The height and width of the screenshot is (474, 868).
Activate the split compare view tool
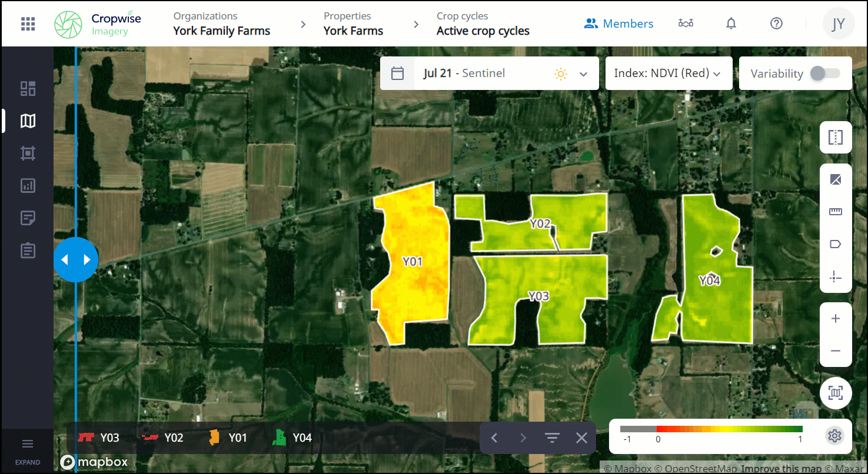tap(835, 138)
